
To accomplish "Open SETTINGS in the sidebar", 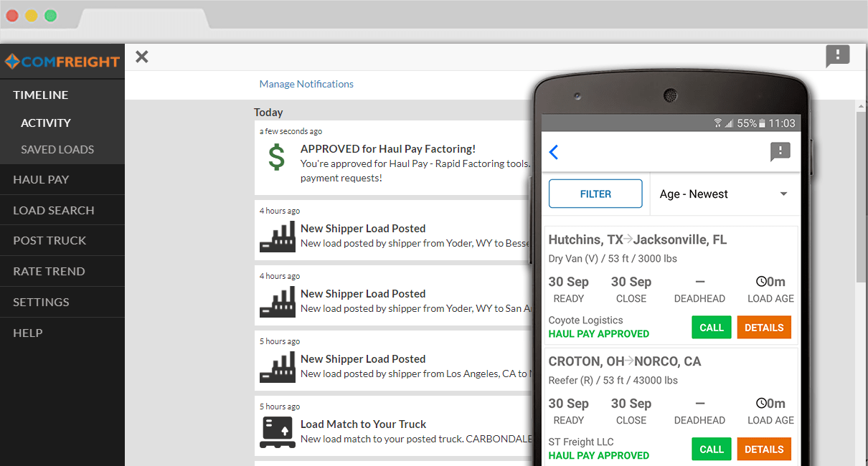I will pos(41,303).
